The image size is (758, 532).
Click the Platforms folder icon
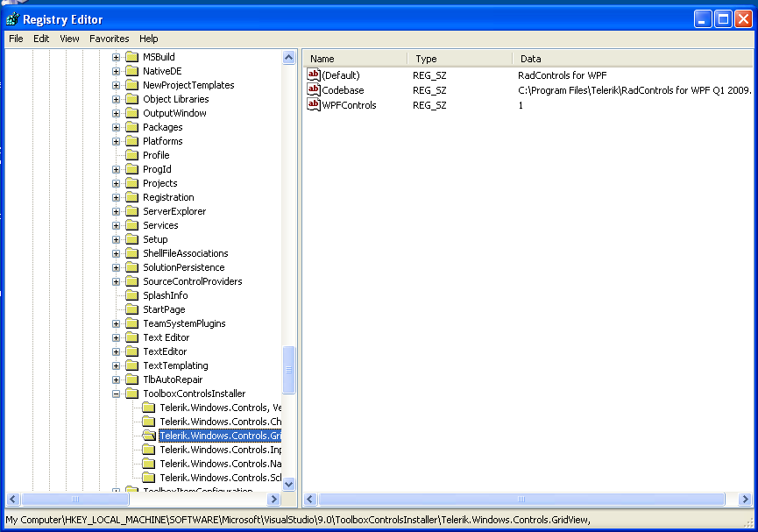(x=132, y=141)
